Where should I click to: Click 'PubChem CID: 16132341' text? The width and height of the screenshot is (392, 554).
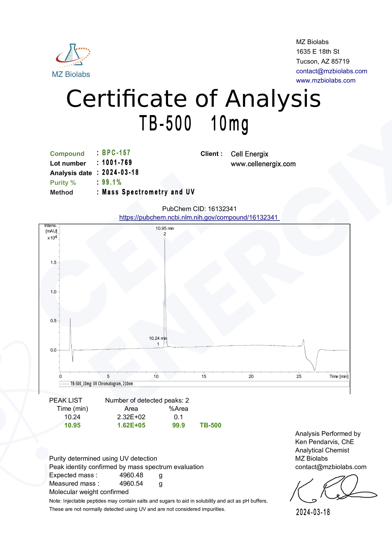click(199, 209)
